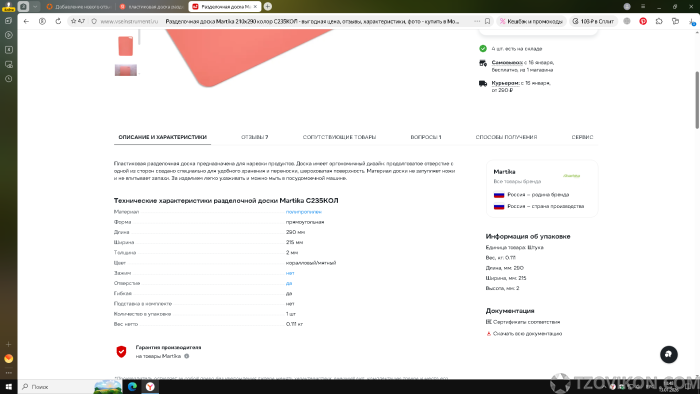The width and height of the screenshot is (700, 394).
Task: Open the Windows Start menu
Action: click(8, 386)
